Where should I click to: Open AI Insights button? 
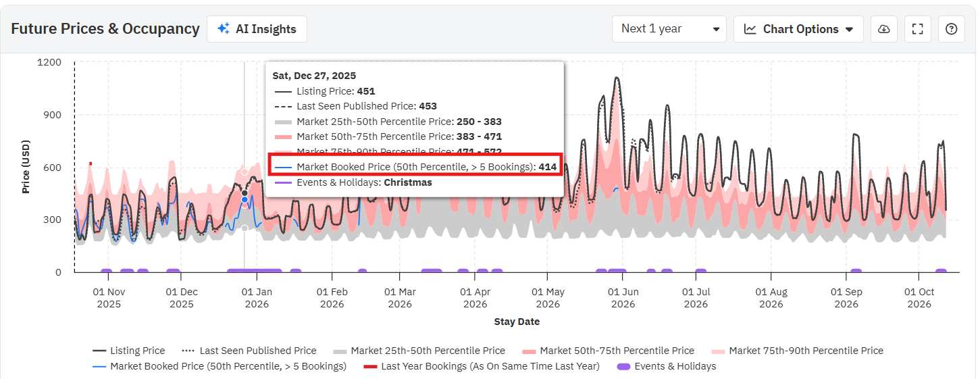(257, 29)
